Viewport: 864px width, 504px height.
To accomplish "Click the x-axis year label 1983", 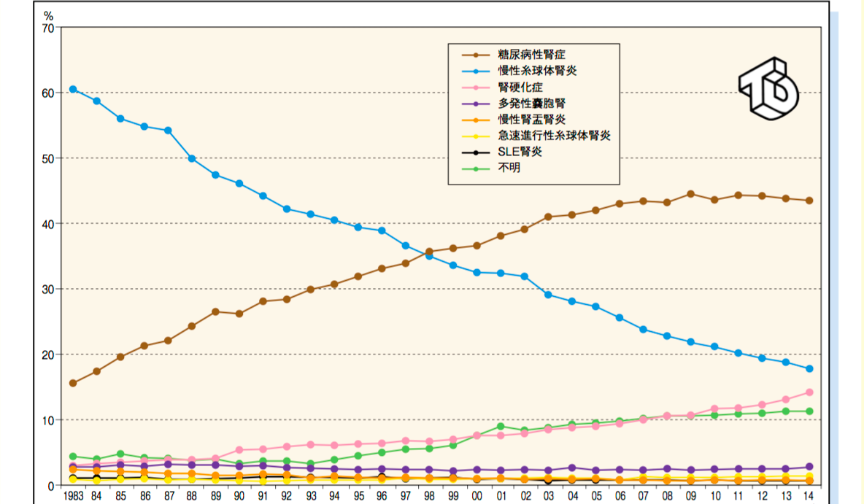I will [73, 496].
